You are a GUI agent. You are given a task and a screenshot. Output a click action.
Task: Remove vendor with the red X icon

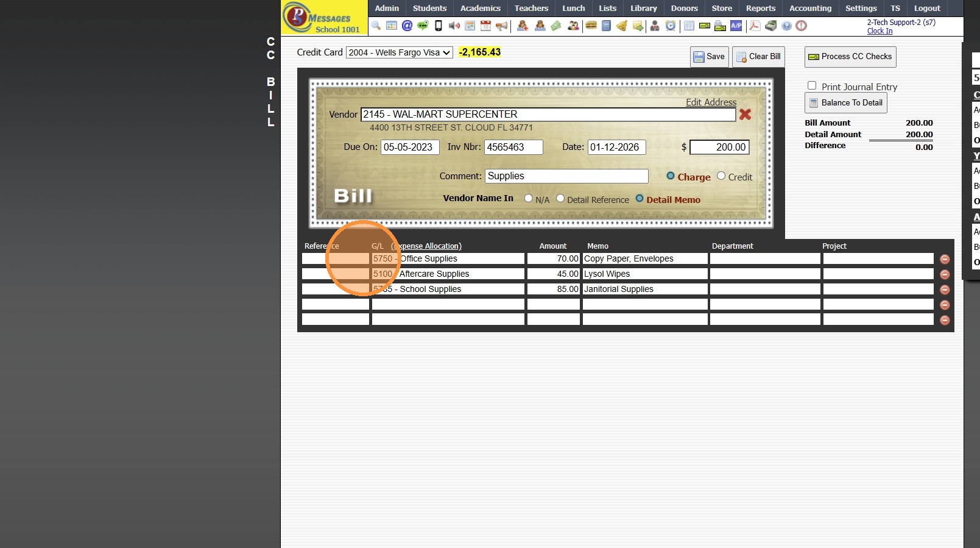tap(745, 114)
